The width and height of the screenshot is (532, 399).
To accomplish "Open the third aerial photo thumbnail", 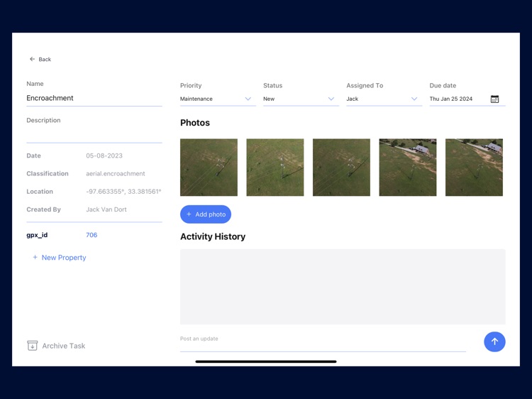I will (341, 168).
